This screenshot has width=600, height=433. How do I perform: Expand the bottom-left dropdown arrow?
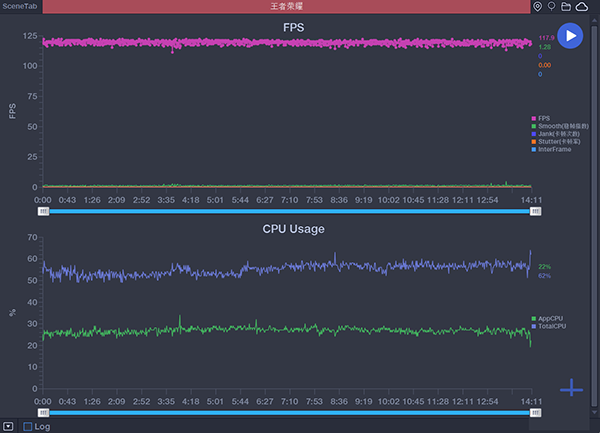[9, 426]
